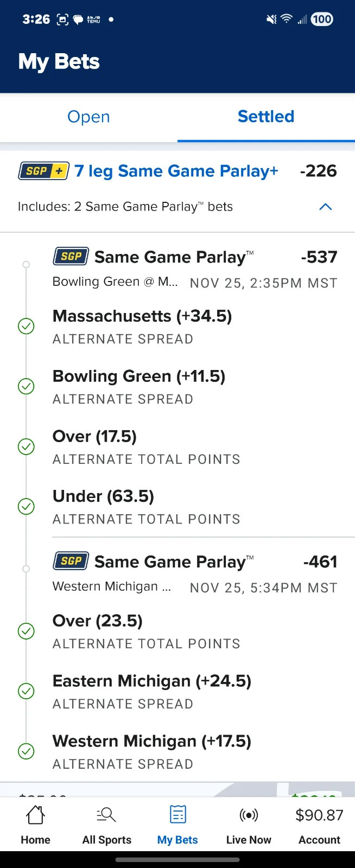This screenshot has width=355, height=868.
Task: Tap the green checkmark beside Massachusetts (+34.5)
Action: pos(26,326)
